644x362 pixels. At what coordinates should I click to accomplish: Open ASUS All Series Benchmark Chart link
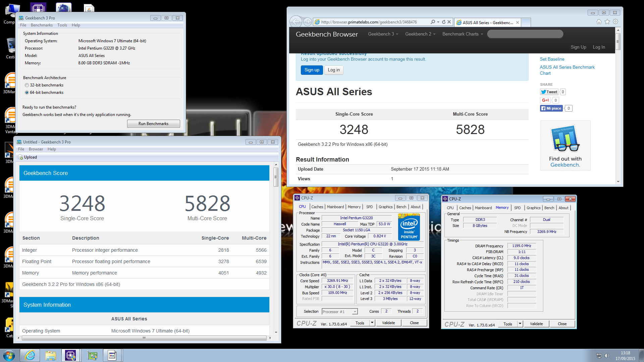click(567, 70)
